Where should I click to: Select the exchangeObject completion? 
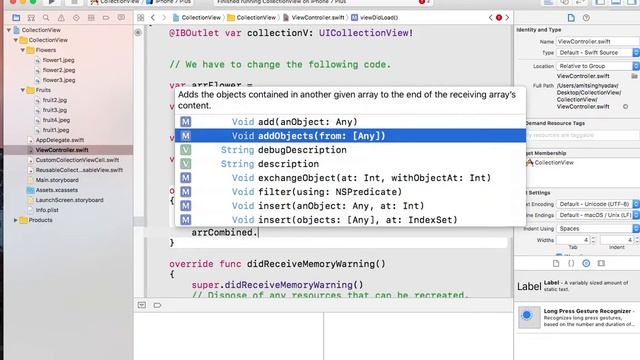pos(350,178)
